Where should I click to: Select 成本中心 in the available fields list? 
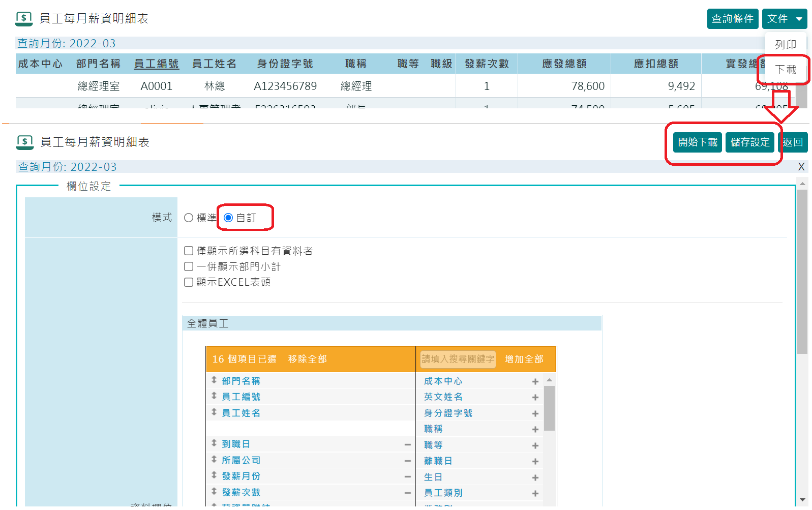[443, 381]
